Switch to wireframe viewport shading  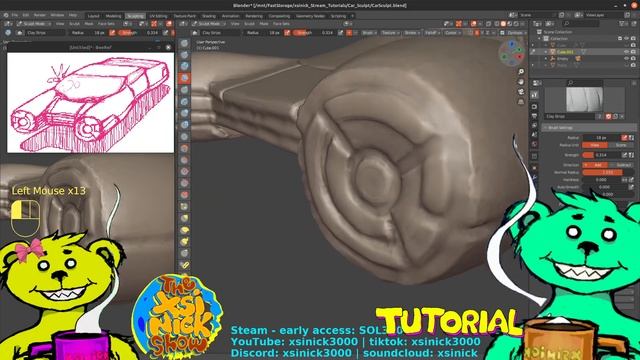point(496,24)
